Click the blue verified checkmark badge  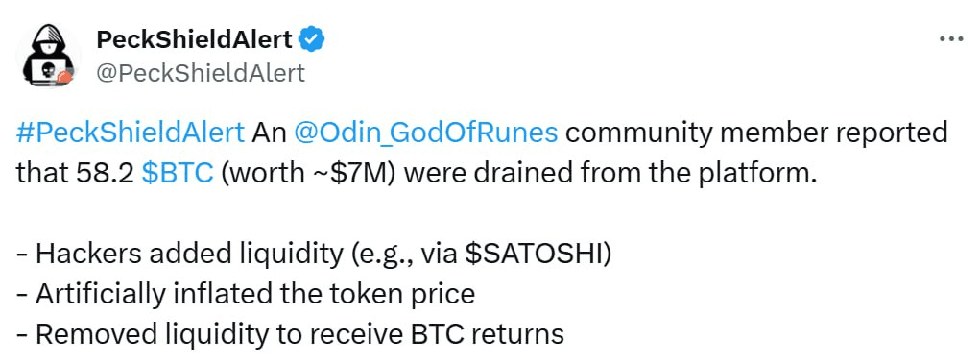(311, 40)
